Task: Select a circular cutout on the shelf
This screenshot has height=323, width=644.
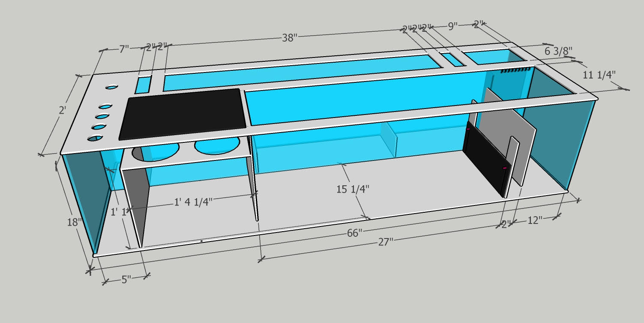Action: click(x=214, y=146)
